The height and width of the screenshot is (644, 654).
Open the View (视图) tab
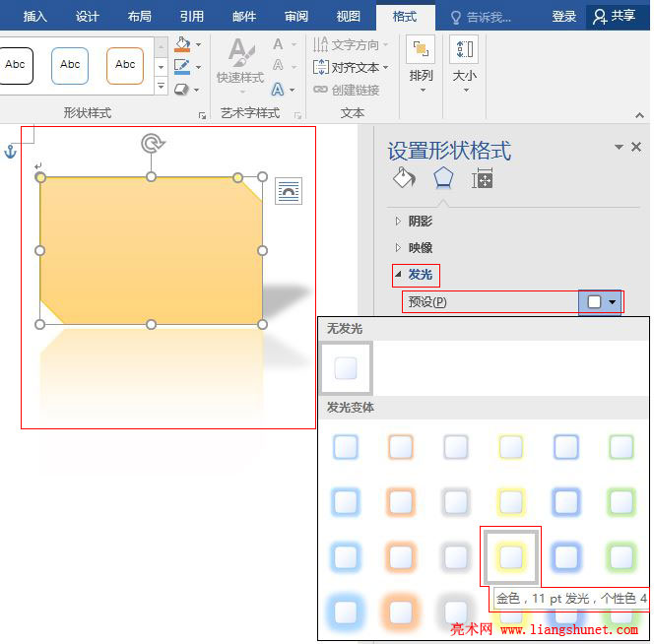[x=349, y=17]
